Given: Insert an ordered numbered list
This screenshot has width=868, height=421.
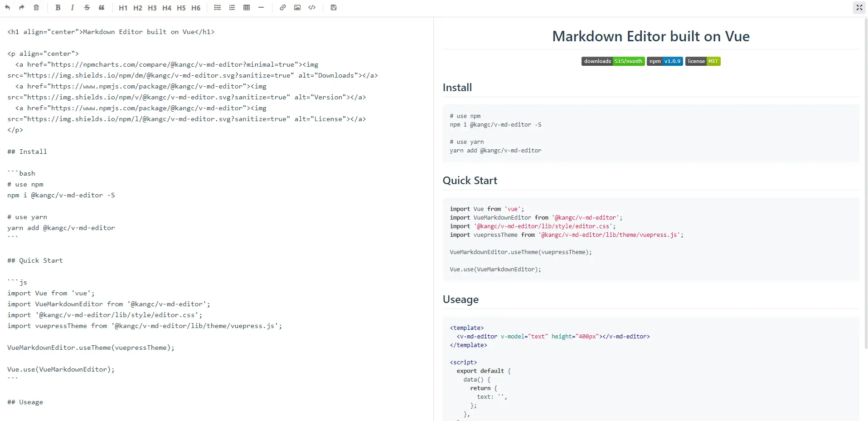Looking at the screenshot, I should pos(232,8).
